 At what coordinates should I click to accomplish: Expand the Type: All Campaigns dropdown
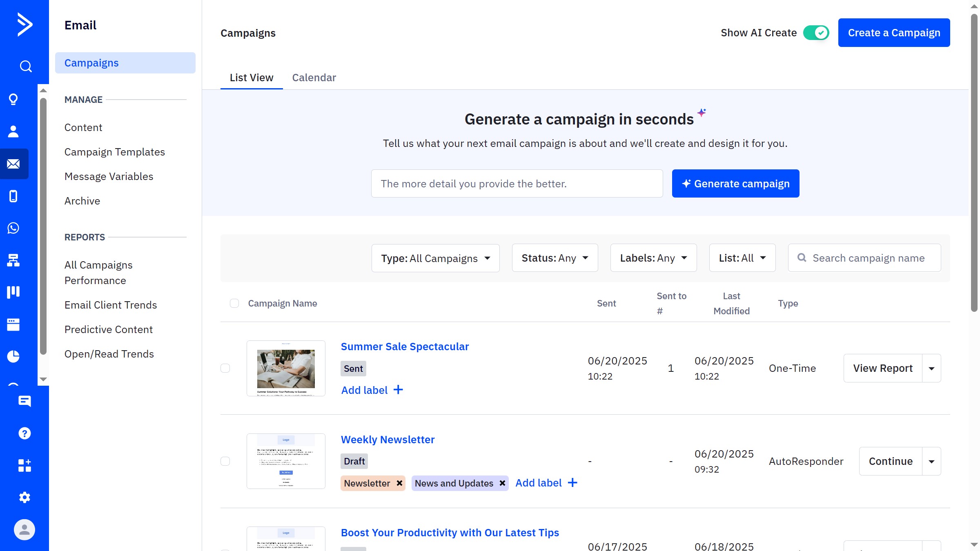point(435,258)
